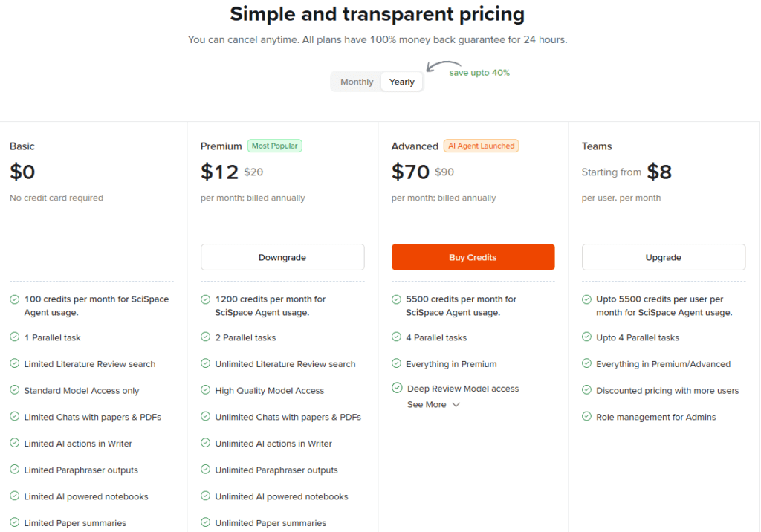This screenshot has width=761, height=532.
Task: Click check icon beside High Quality Model Access
Action: [205, 390]
